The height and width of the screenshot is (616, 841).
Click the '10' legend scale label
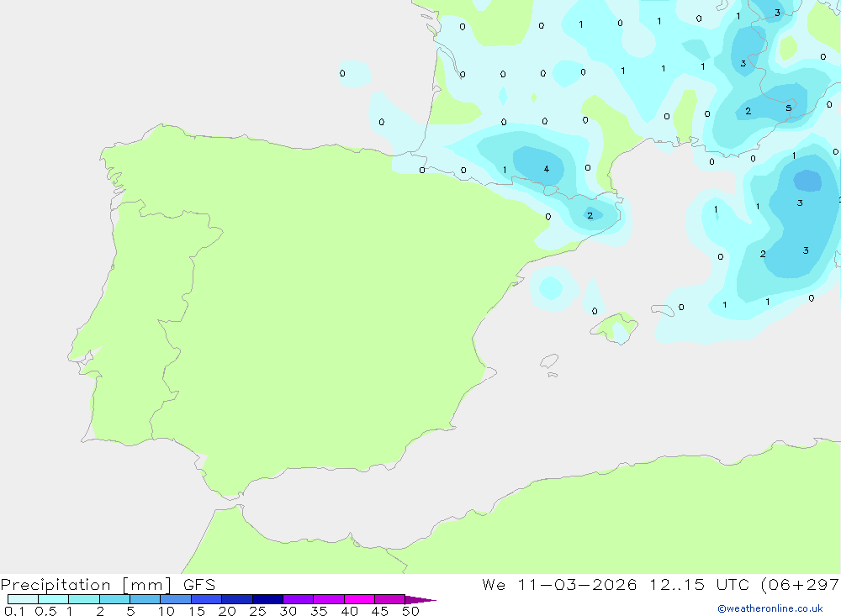166,611
